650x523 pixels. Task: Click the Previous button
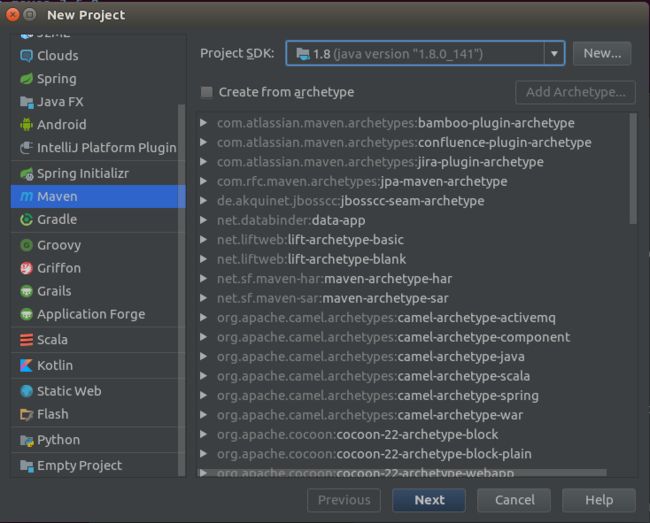[344, 500]
